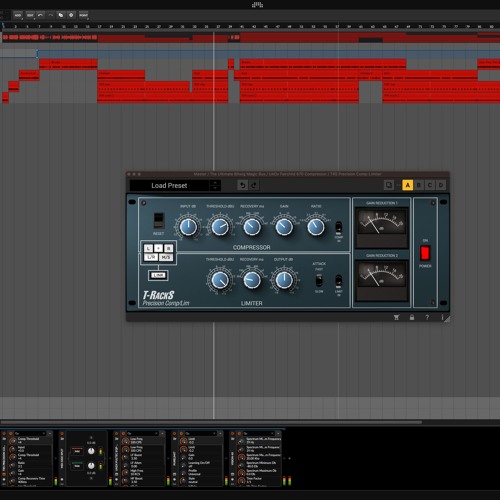
Task: Toggle the COMP IN switch
Action: [338, 227]
